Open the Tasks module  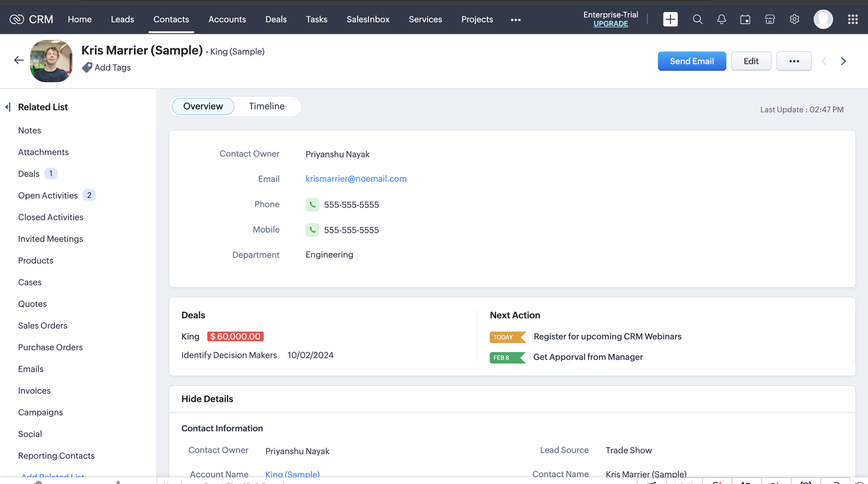tap(317, 19)
